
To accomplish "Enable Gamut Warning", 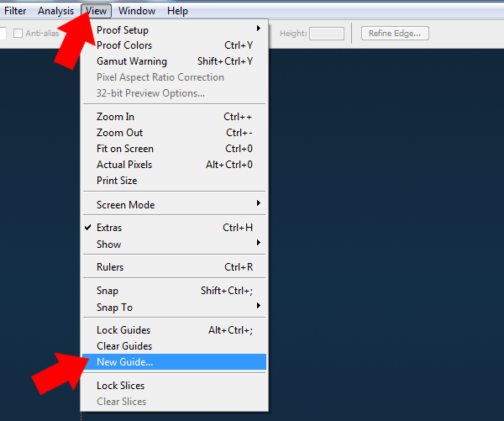I will (x=175, y=61).
